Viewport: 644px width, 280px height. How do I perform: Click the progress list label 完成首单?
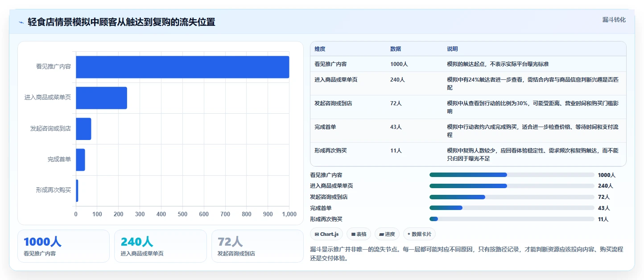(x=321, y=208)
